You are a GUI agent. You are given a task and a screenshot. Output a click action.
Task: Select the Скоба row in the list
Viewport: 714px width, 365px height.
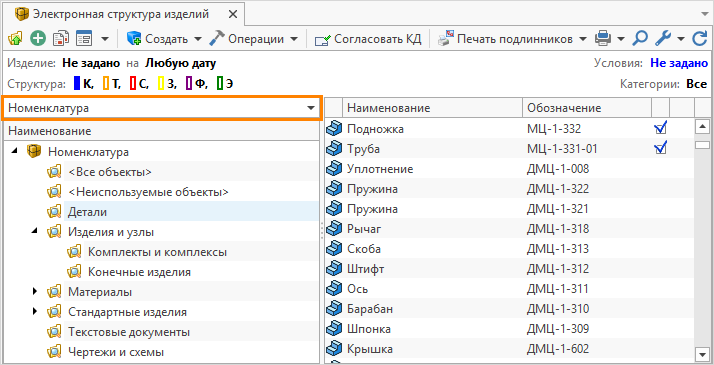coord(510,249)
